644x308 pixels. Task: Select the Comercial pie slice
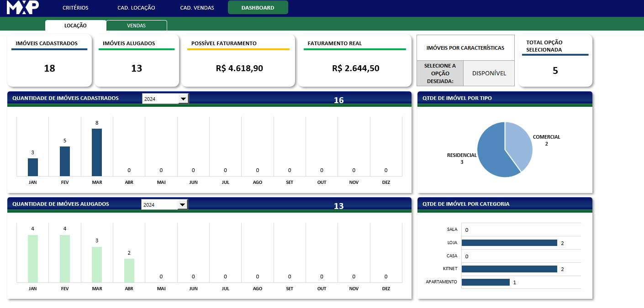(x=518, y=144)
